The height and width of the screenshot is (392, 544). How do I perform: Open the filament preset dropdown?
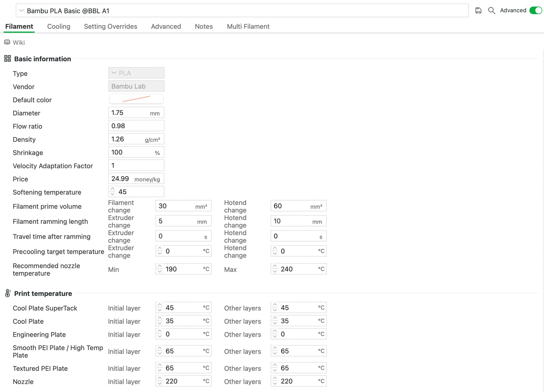point(242,10)
